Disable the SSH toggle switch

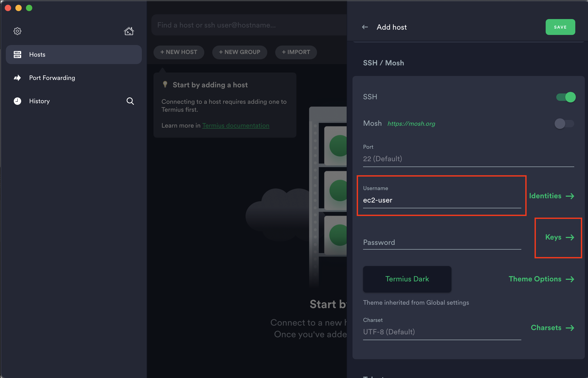click(566, 97)
